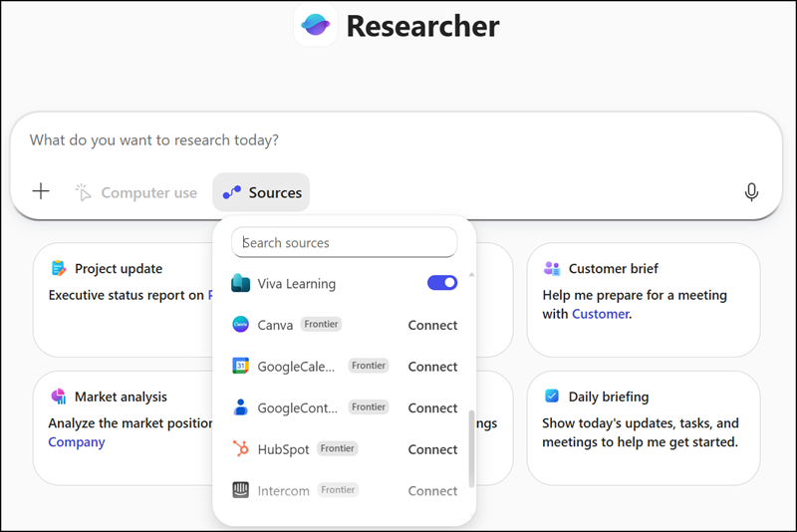Connect the GoogleCalendar source
The image size is (797, 532).
tap(432, 367)
